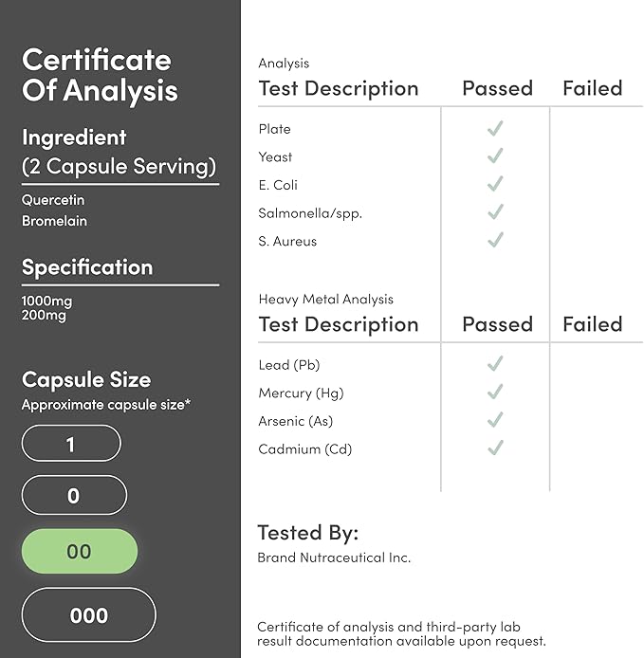Choose the single 0 capsule size
644x658 pixels.
click(x=73, y=495)
